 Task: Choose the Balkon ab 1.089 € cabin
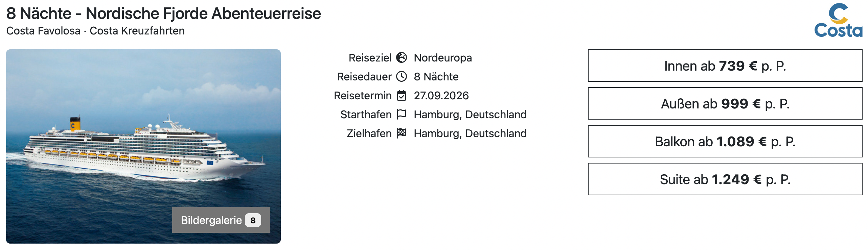(725, 142)
